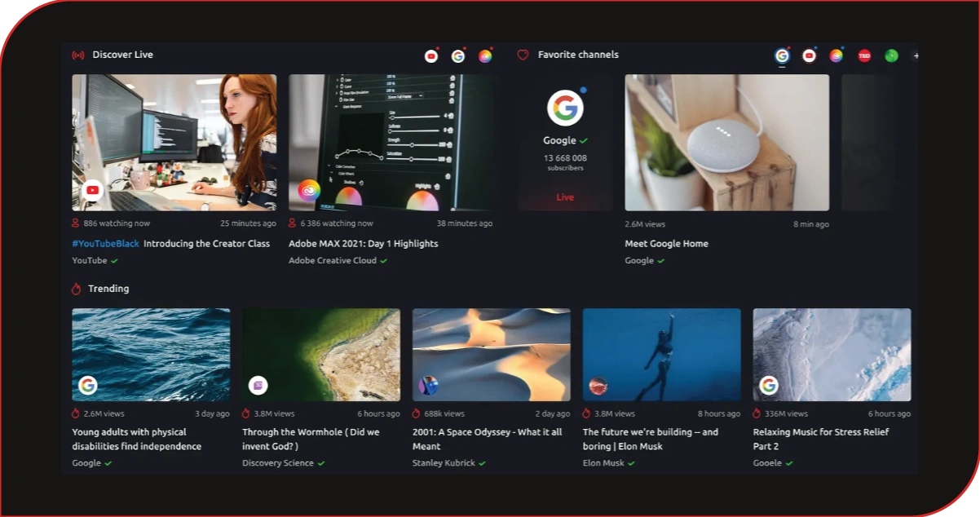Click the 13 668 008 subscribers count

[x=565, y=162]
